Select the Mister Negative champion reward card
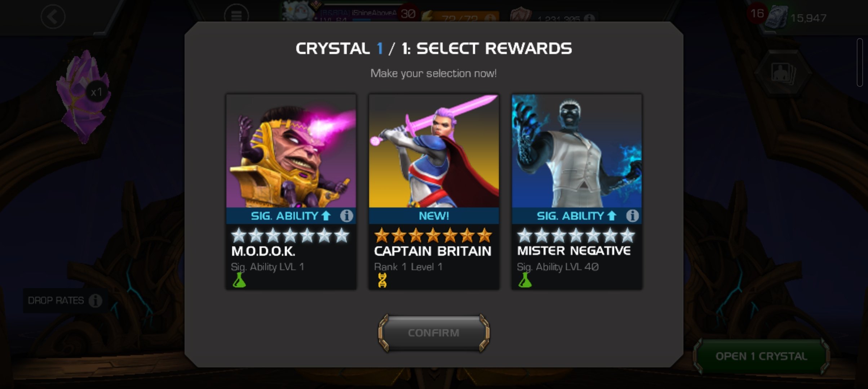Viewport: 868px width, 389px height. (577, 192)
